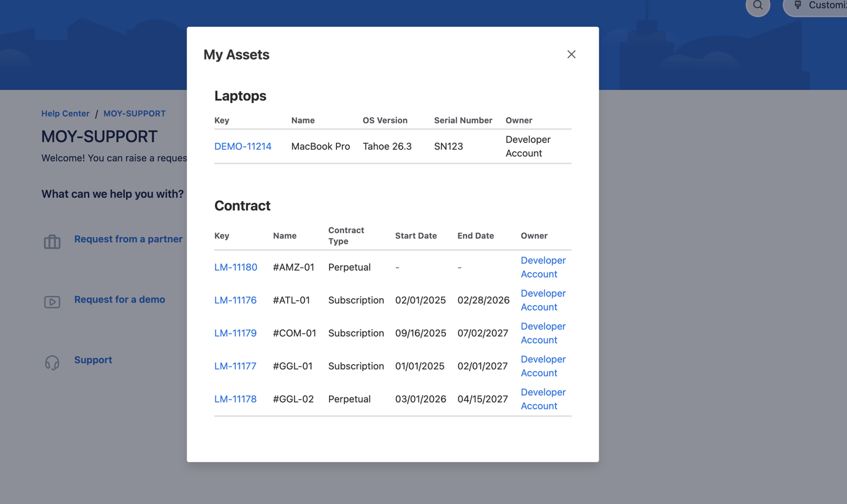The width and height of the screenshot is (847, 504).
Task: Close the My Assets dialog
Action: point(571,54)
